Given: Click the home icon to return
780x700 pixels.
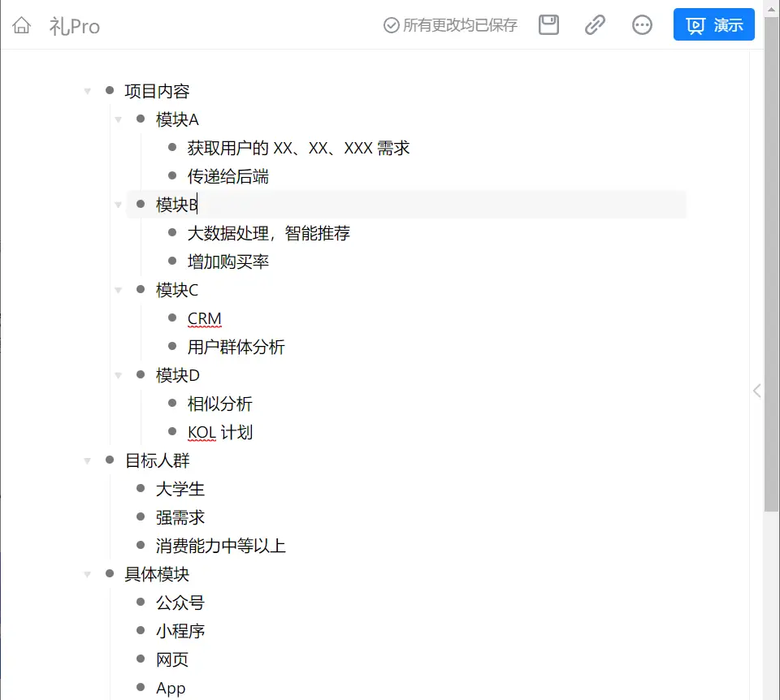Looking at the screenshot, I should [21, 25].
